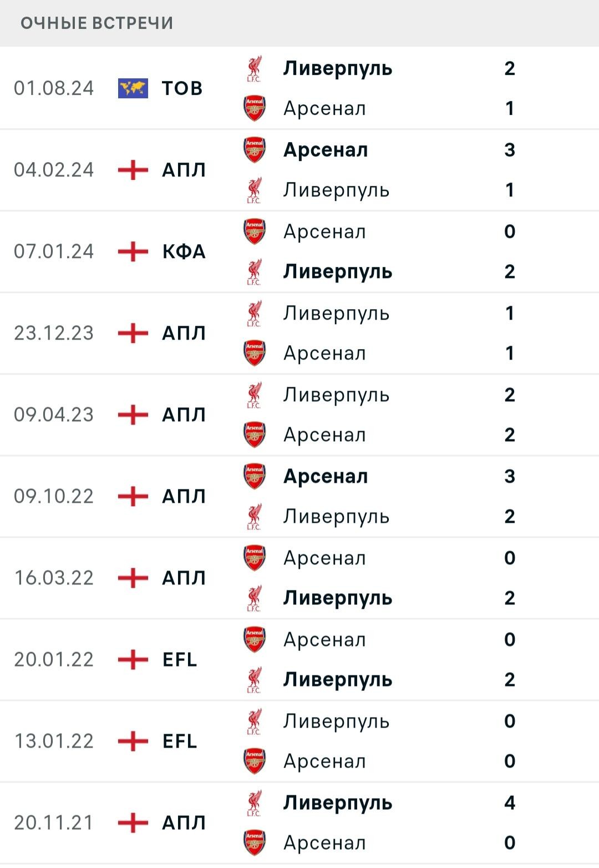Select bold Арсенал name in 04.02.24 match
Viewport: 599px width, 868px height.
(326, 150)
